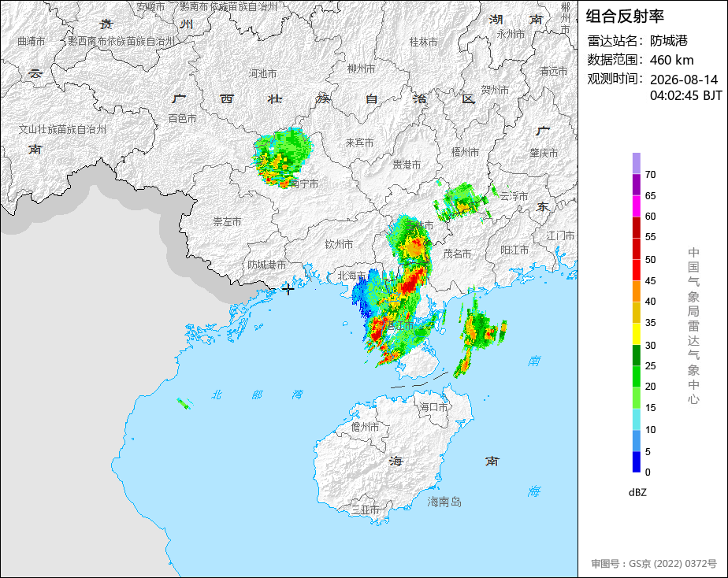Click the 百色市 city label
Viewport: 728px width, 578px height.
pyautogui.click(x=182, y=118)
